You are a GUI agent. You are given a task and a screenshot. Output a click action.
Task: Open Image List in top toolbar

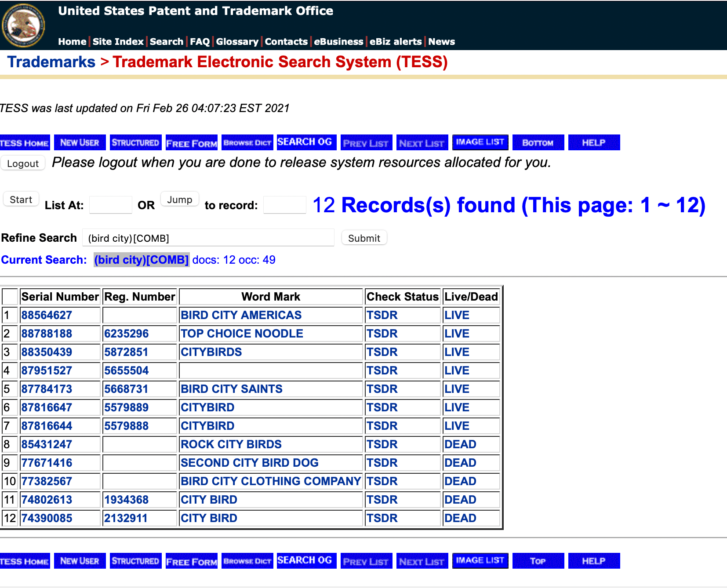tap(480, 142)
